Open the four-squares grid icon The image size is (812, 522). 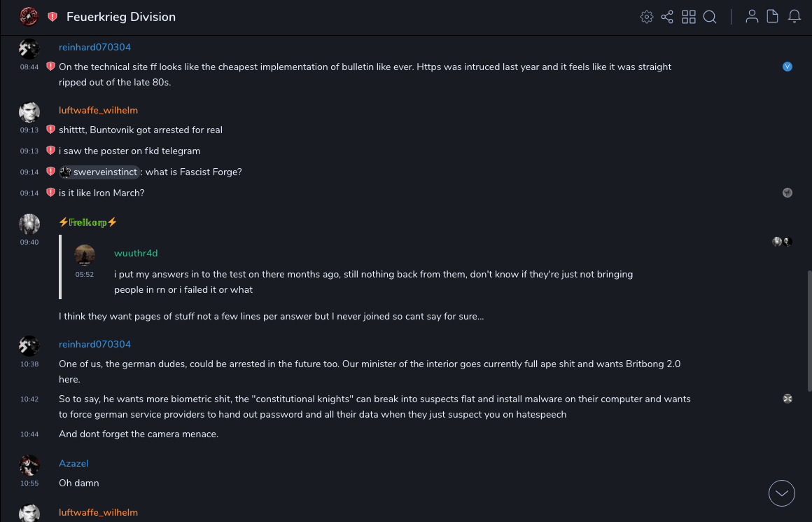pyautogui.click(x=689, y=17)
